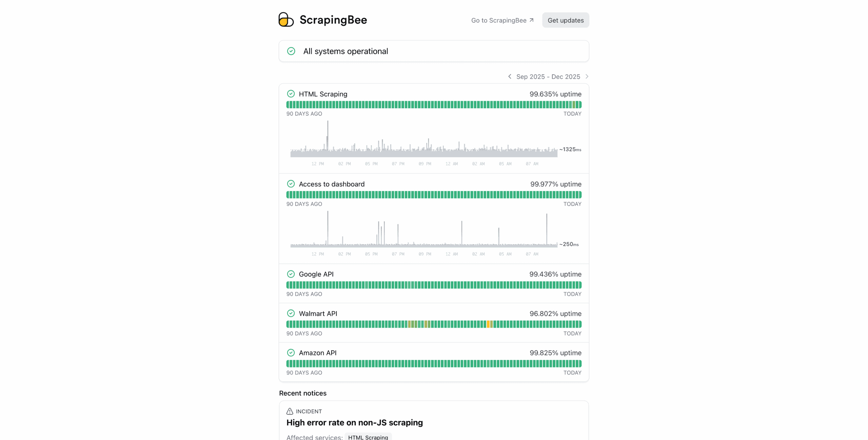The width and height of the screenshot is (868, 440).
Task: Click the Walmart API 96.802% uptime text
Action: [x=555, y=313]
